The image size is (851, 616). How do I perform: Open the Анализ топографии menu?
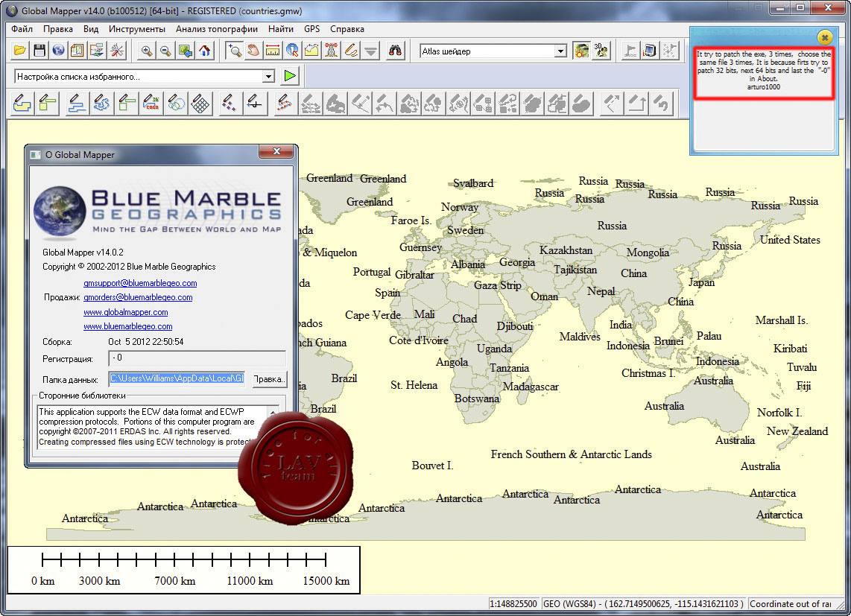click(217, 29)
